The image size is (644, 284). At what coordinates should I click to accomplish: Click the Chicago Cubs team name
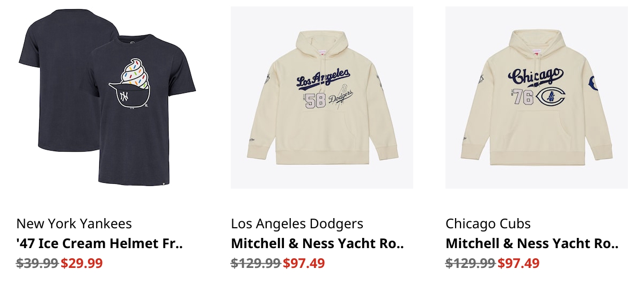pyautogui.click(x=488, y=223)
